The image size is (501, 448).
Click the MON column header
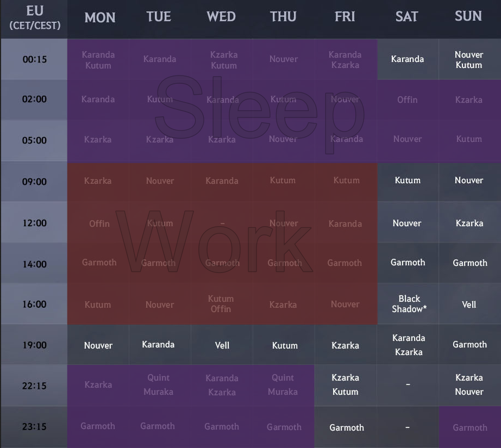point(100,17)
